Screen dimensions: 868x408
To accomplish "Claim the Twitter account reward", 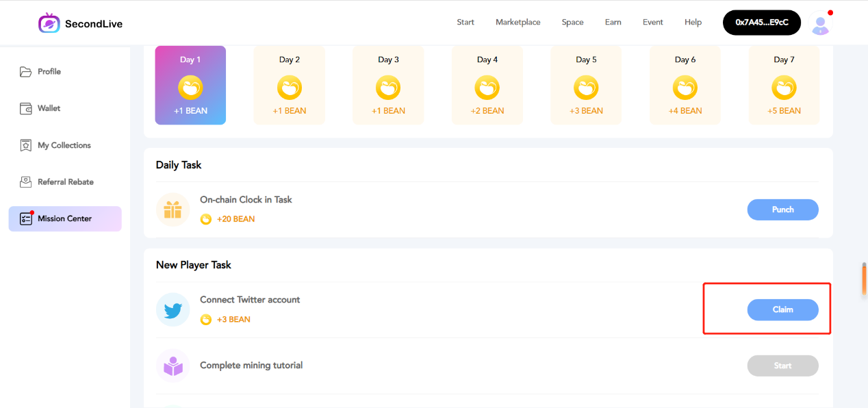I will pos(782,310).
